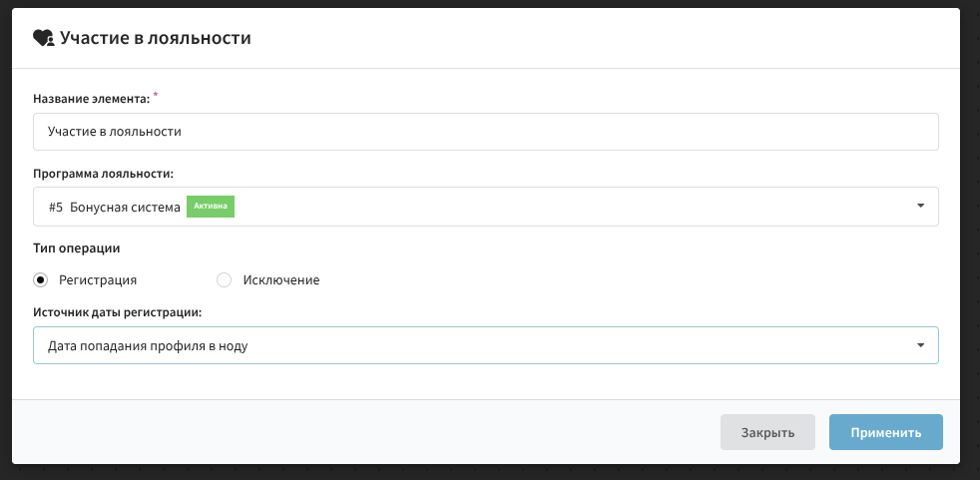The height and width of the screenshot is (480, 980).
Task: Click the heart icon in the dialog header
Action: (x=43, y=39)
